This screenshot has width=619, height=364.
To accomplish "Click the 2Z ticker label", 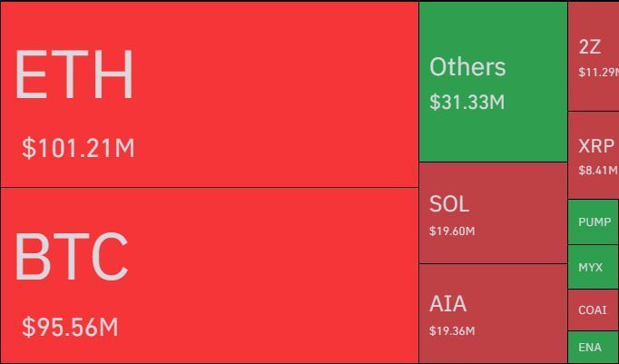I will point(590,47).
